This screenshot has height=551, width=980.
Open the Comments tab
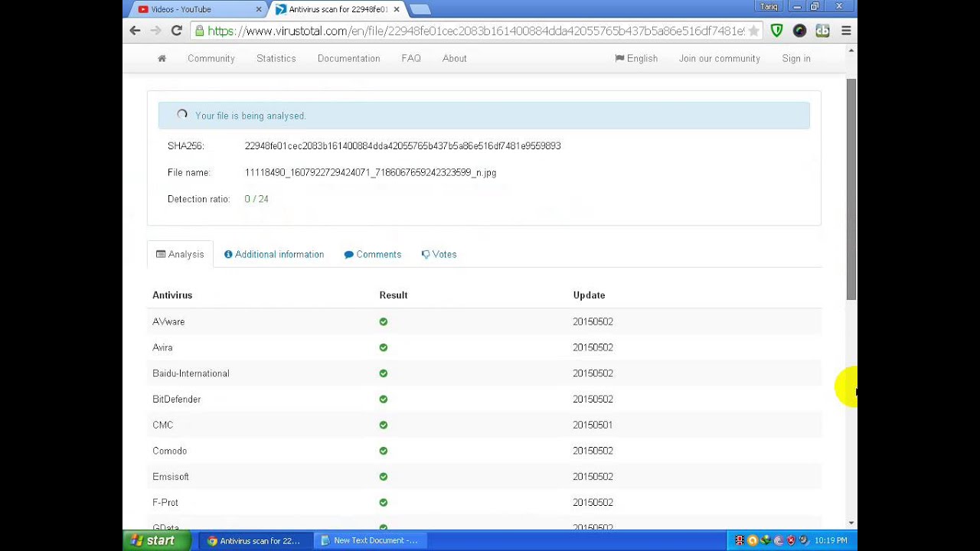tap(373, 254)
